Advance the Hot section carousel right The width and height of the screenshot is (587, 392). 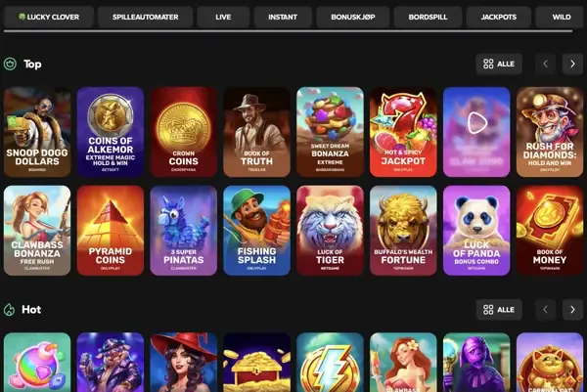572,310
